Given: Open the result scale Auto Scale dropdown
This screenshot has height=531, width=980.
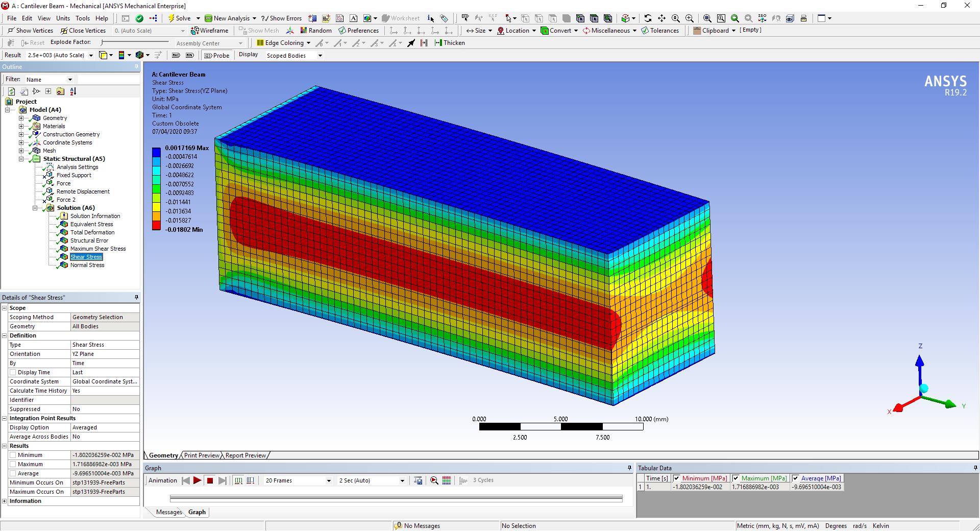Looking at the screenshot, I should (x=91, y=56).
